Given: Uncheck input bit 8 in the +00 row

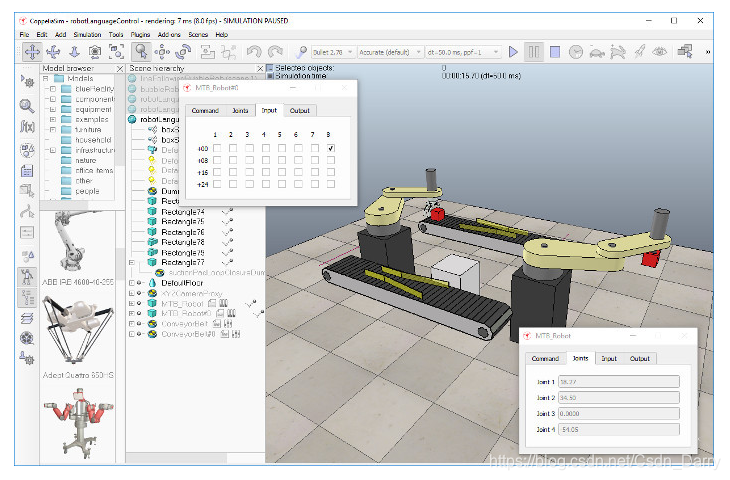Looking at the screenshot, I should click(331, 149).
